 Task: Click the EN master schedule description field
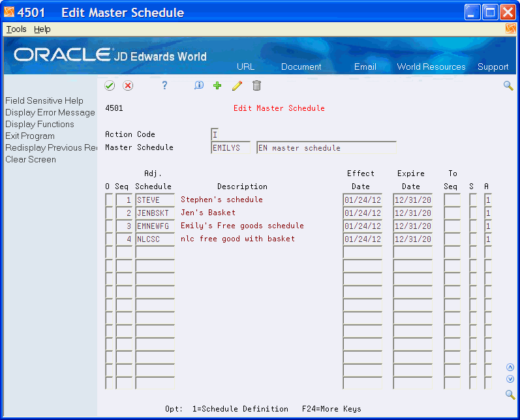326,147
